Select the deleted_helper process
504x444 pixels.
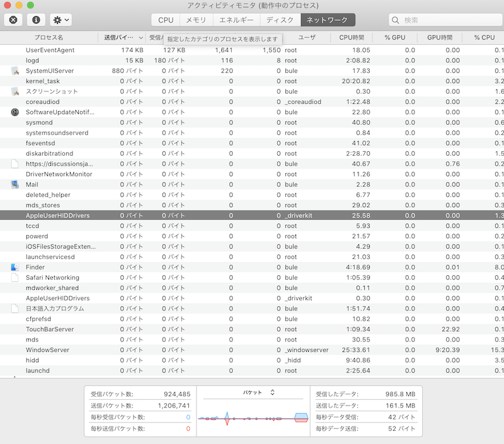[252, 195]
